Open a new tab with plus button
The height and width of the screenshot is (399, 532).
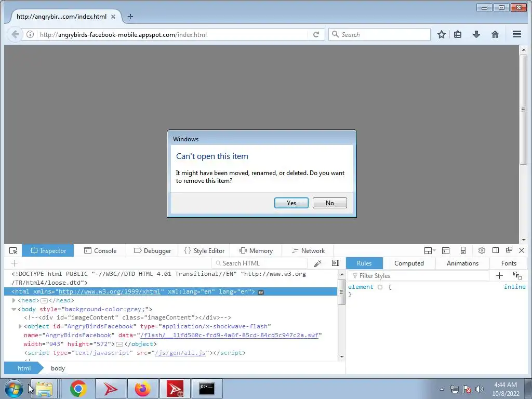pos(130,17)
